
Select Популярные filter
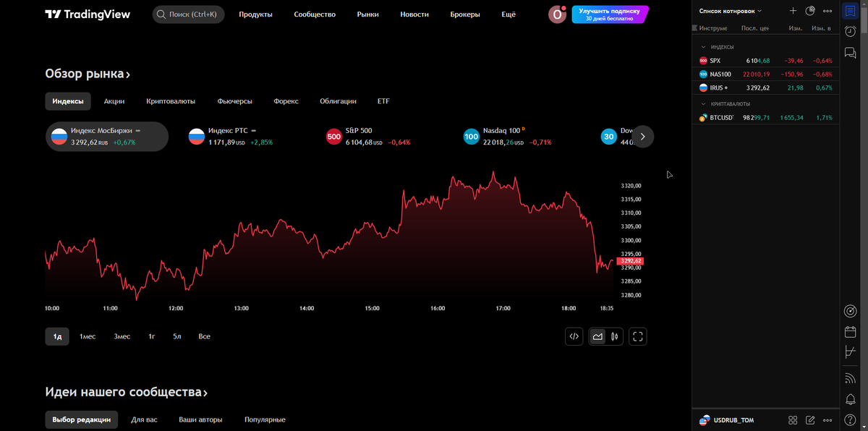click(265, 419)
